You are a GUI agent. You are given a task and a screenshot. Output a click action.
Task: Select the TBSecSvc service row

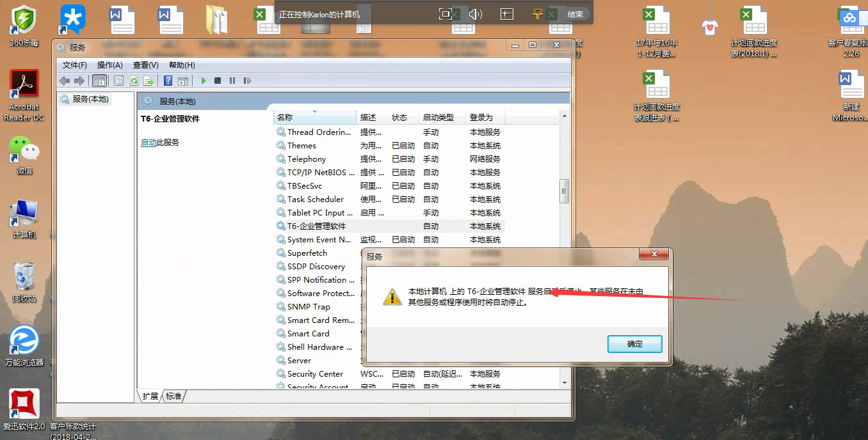coord(389,186)
